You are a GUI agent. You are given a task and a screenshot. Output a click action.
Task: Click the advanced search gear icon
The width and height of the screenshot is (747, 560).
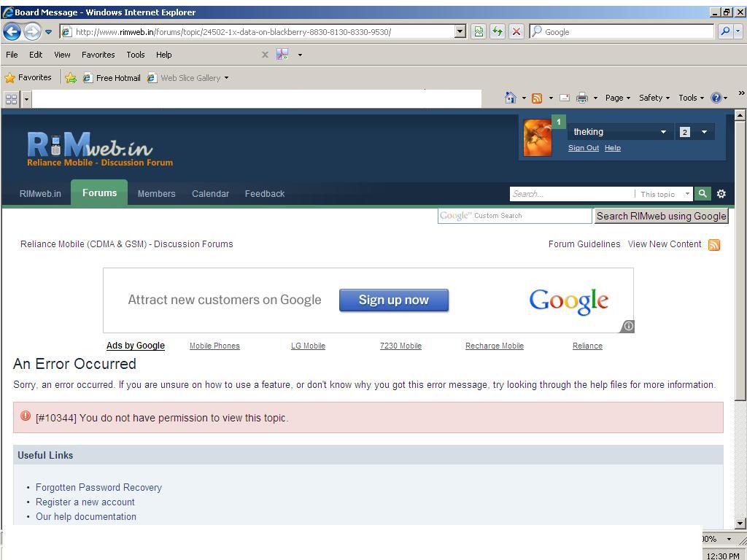coord(721,194)
